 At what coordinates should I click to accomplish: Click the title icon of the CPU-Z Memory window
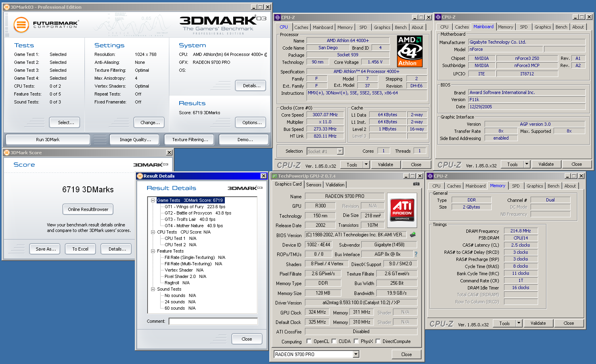tap(430, 176)
